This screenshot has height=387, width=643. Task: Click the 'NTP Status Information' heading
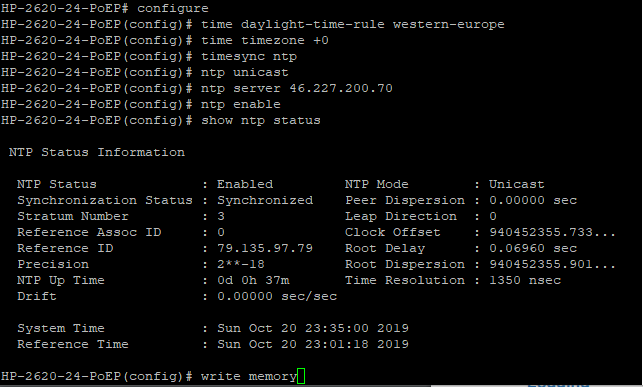coord(97,152)
